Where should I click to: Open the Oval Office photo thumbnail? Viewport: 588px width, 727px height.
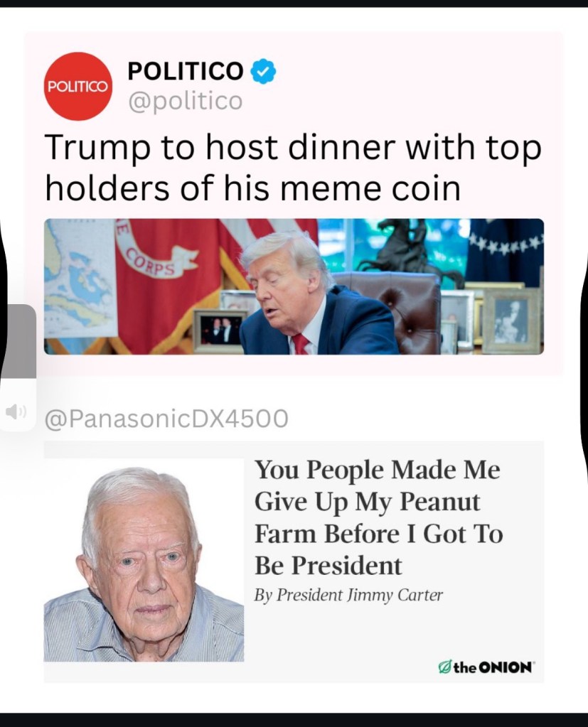[294, 286]
